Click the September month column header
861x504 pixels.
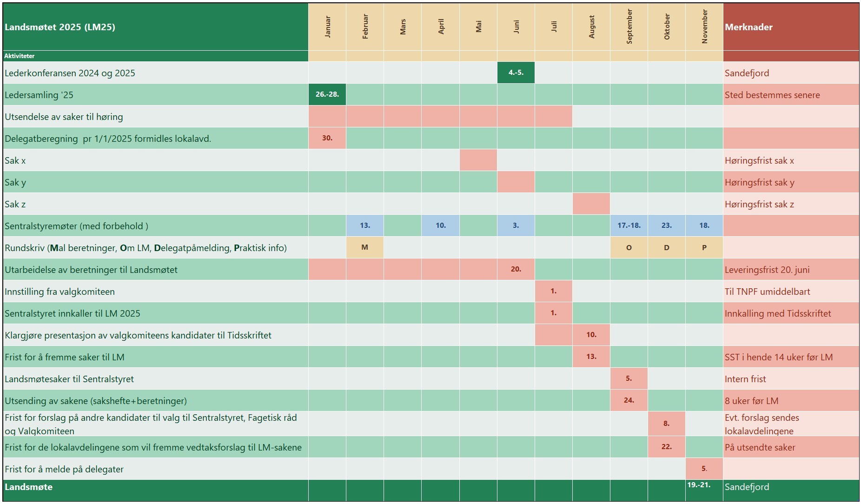click(x=629, y=27)
